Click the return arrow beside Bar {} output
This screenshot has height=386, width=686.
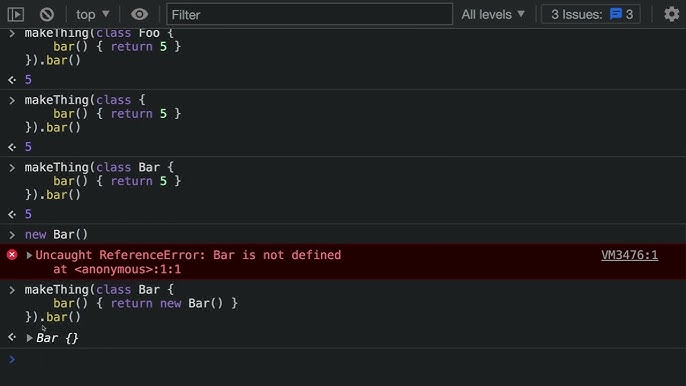pos(12,337)
